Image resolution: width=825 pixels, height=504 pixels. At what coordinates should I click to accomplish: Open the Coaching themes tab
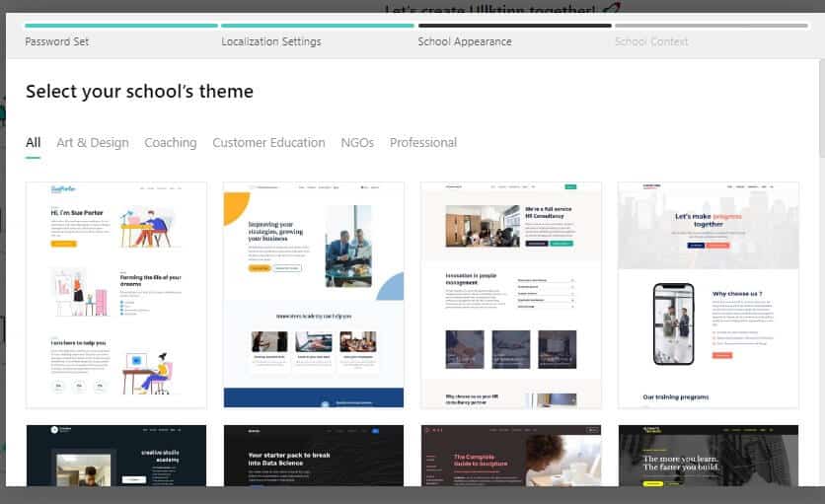click(x=171, y=143)
